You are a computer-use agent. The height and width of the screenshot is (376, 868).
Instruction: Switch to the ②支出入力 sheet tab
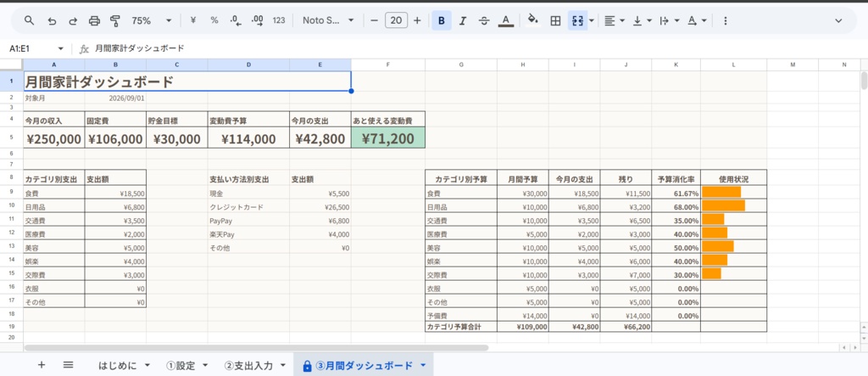pos(248,366)
